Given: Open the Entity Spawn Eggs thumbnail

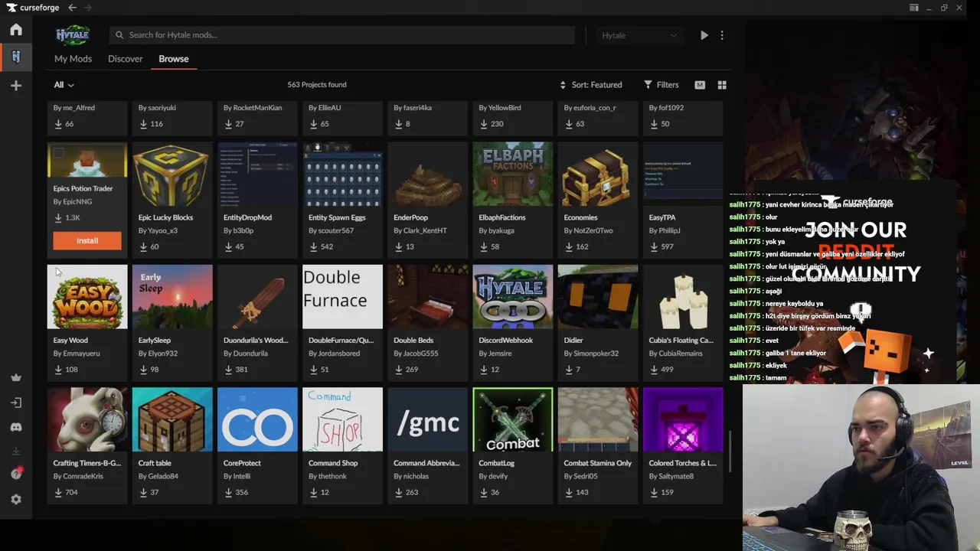Looking at the screenshot, I should click(x=342, y=174).
